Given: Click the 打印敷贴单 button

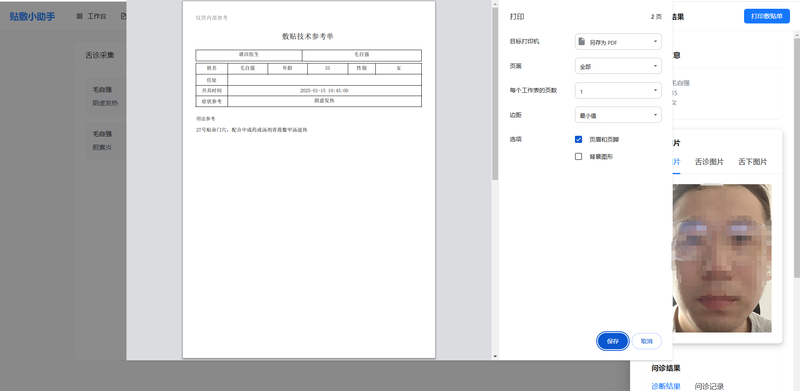Looking at the screenshot, I should click(766, 16).
